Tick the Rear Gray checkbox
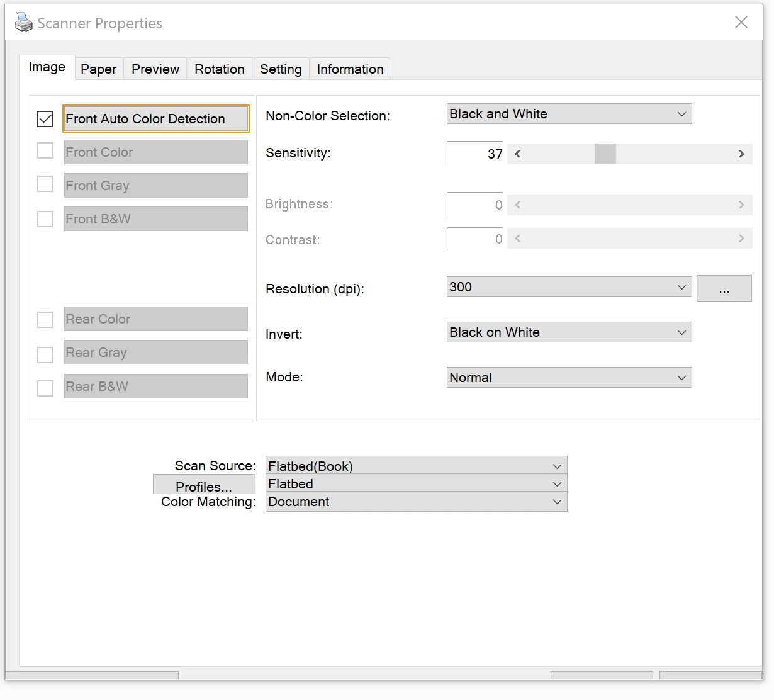Screen dimensions: 774x700 pos(45,355)
